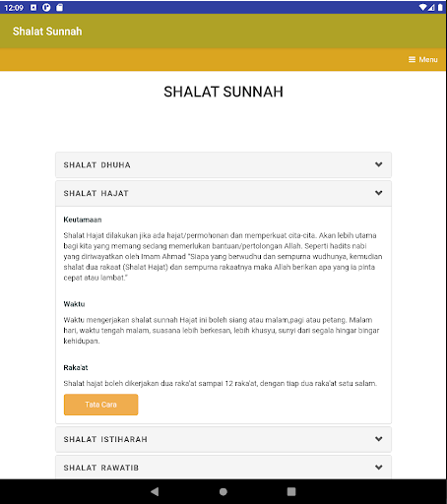Click the SHALAT SUNNAH page heading

[223, 92]
